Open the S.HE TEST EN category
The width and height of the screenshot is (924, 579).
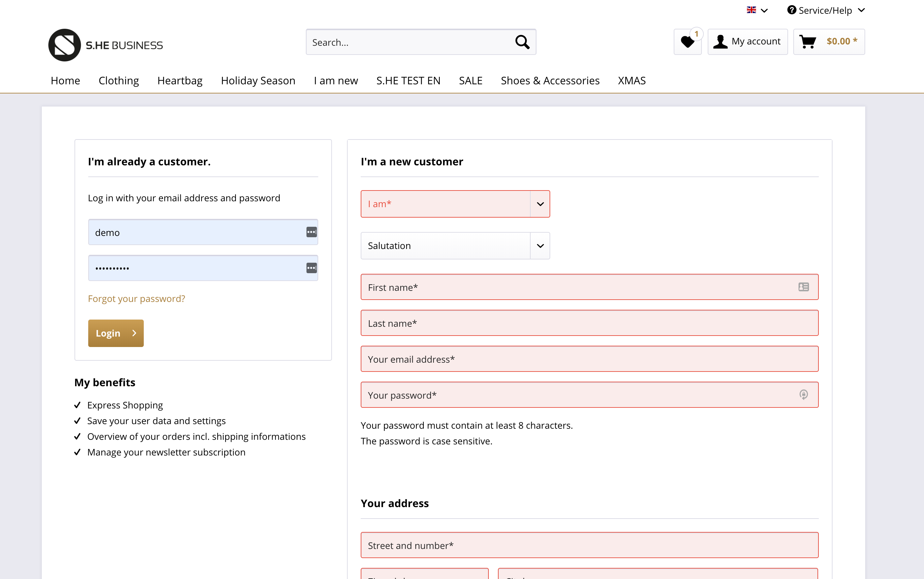coord(408,80)
